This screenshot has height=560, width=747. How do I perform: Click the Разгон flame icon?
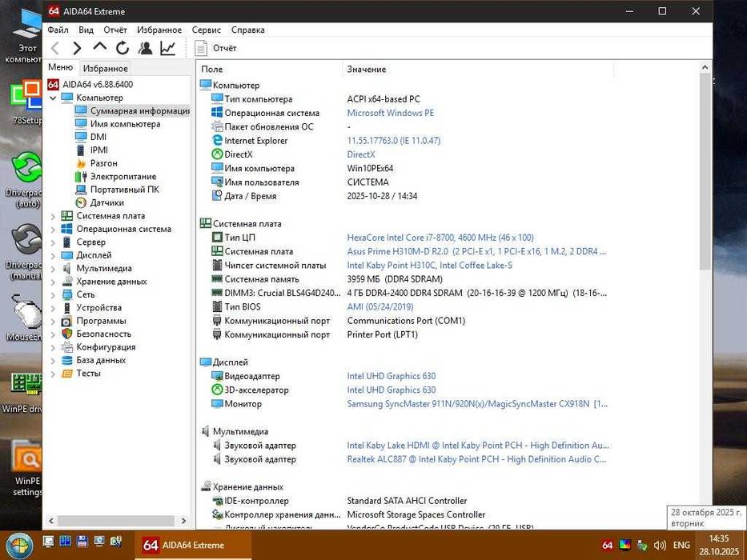81,163
